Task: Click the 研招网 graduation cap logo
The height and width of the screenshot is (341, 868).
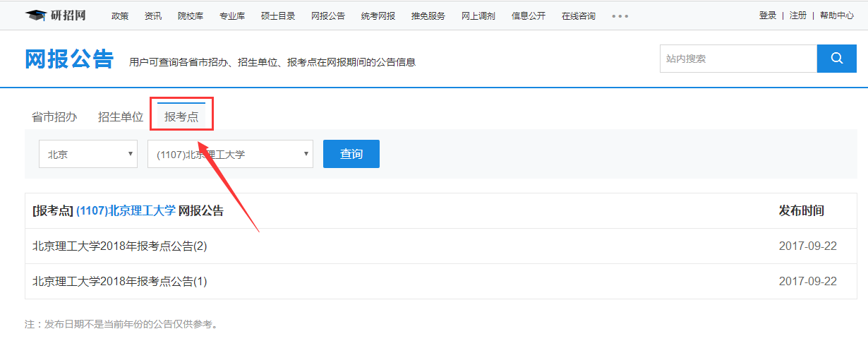Action: tap(56, 16)
